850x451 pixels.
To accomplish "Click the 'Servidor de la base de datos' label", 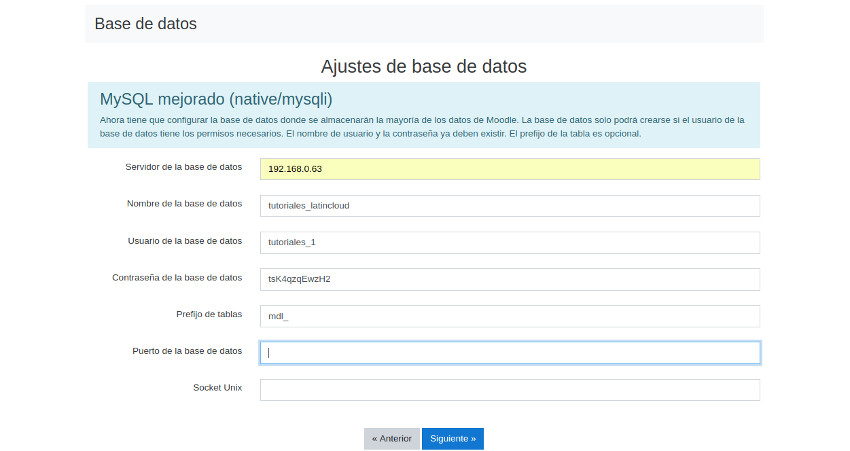I will coord(183,167).
